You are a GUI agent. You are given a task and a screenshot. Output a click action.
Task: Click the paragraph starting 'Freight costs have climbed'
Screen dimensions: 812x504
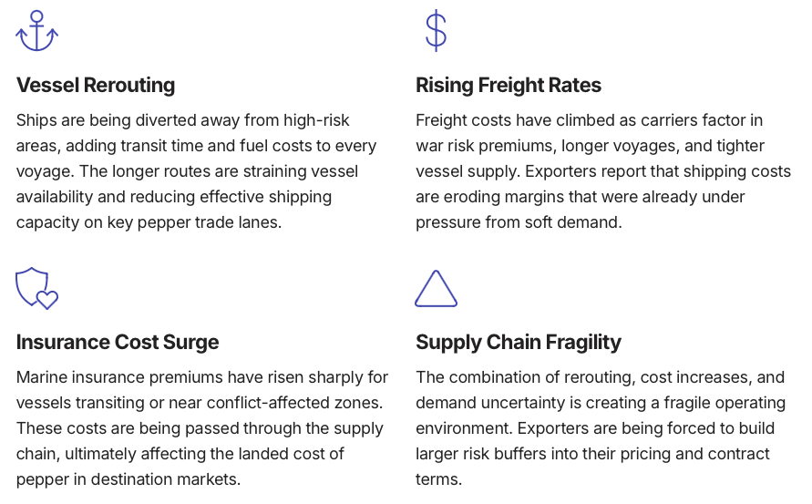point(602,171)
